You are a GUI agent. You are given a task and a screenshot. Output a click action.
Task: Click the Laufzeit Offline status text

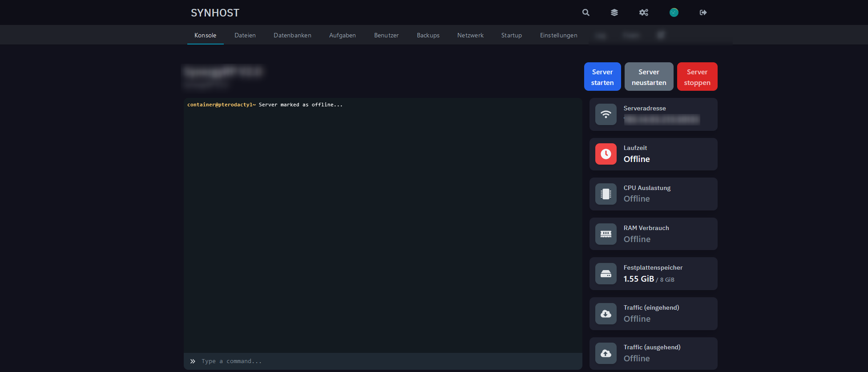pos(637,159)
